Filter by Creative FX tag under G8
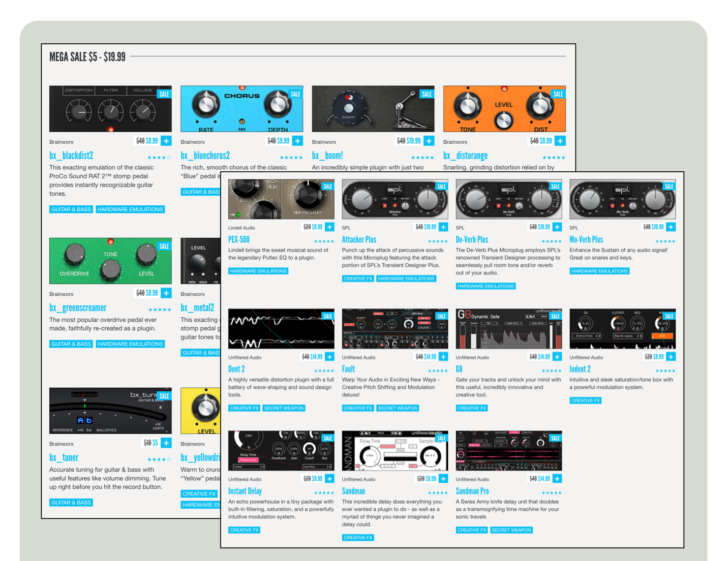 472,408
